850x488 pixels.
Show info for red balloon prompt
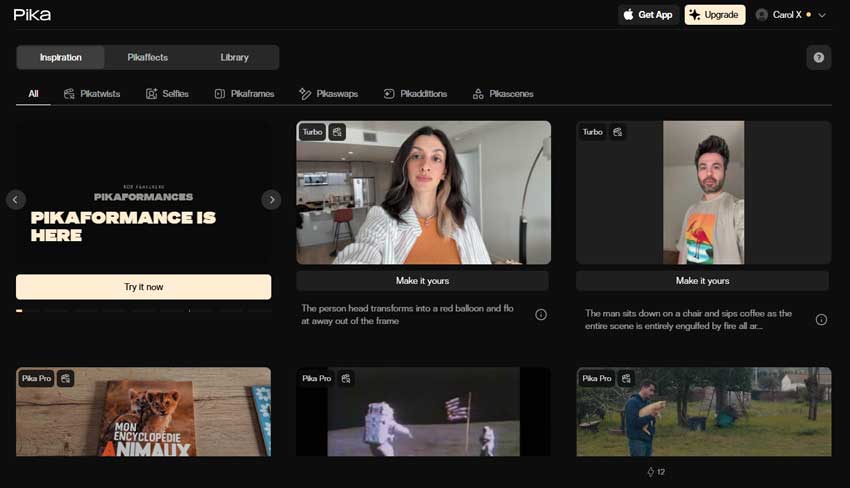click(x=541, y=314)
